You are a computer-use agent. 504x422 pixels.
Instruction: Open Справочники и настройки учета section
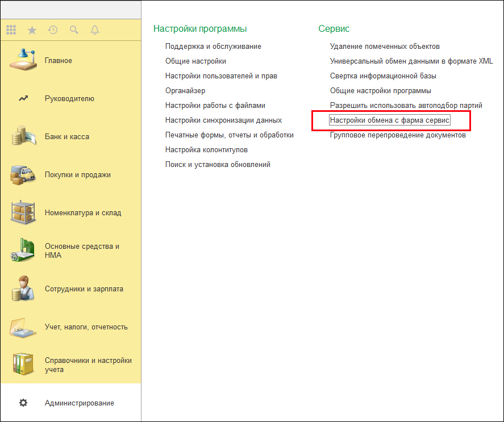tap(88, 365)
